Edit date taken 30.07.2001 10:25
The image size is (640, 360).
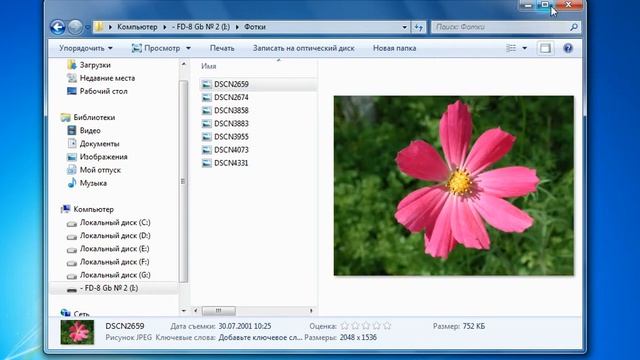tap(245, 326)
